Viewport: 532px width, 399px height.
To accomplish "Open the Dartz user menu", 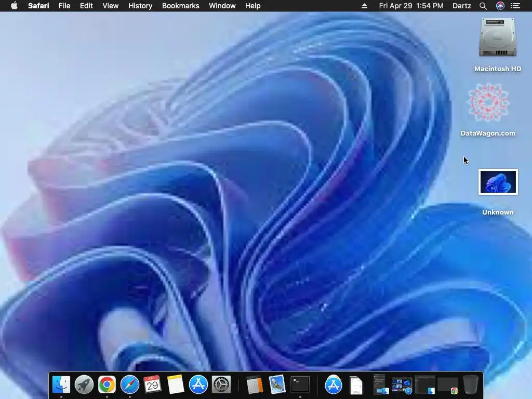I will 461,6.
